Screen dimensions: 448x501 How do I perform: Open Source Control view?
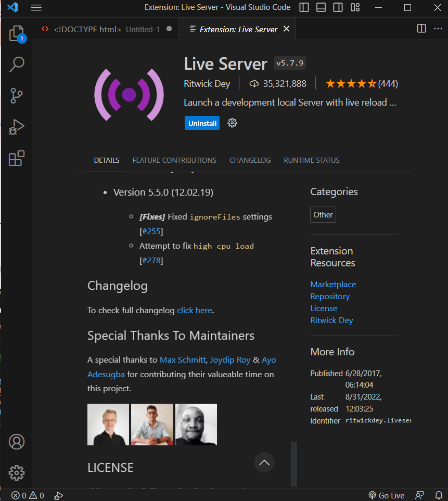(x=17, y=96)
